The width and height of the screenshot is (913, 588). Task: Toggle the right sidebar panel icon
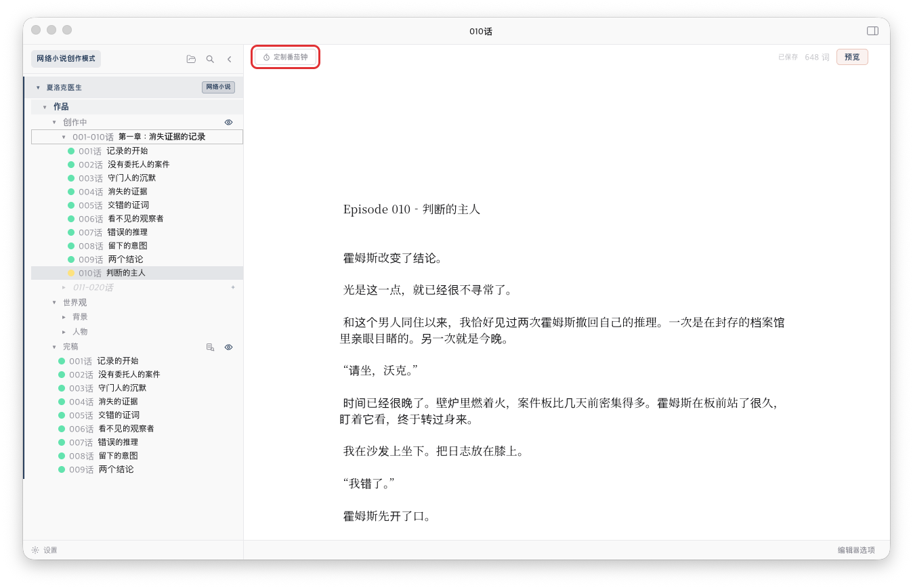[x=872, y=31]
